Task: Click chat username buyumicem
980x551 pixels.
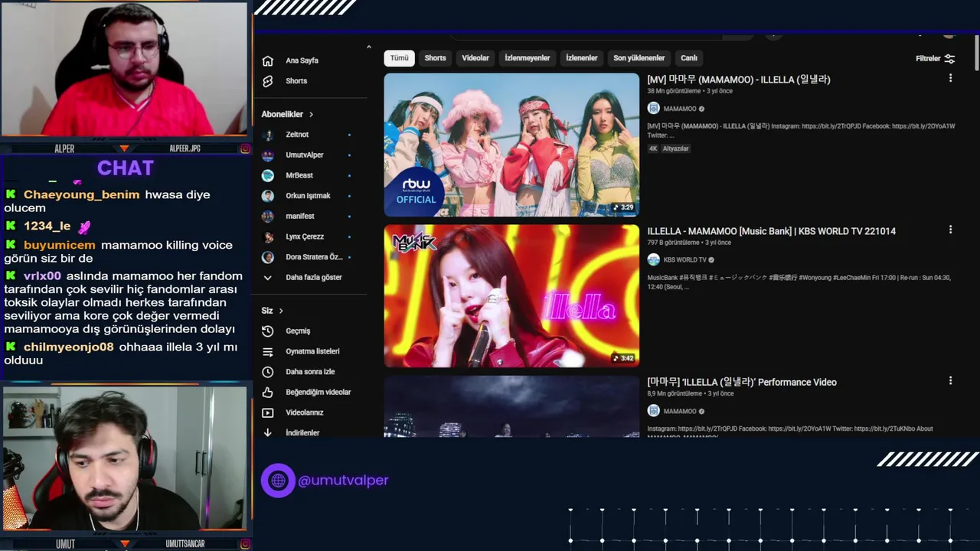Action: pyautogui.click(x=60, y=246)
